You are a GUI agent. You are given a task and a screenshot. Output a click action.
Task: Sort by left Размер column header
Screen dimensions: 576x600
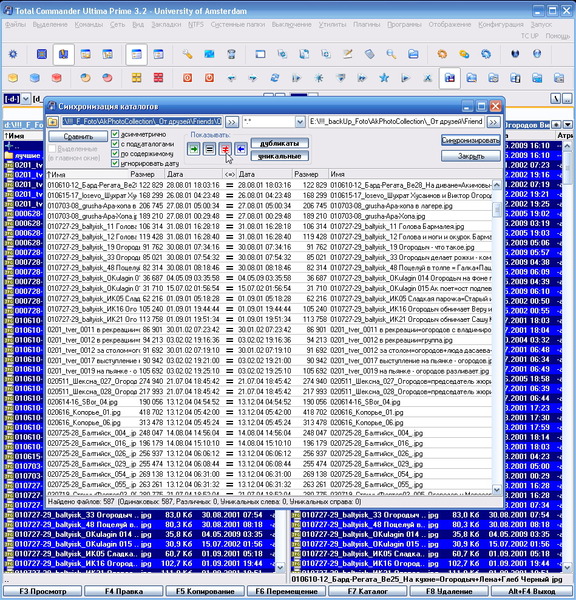pos(147,174)
